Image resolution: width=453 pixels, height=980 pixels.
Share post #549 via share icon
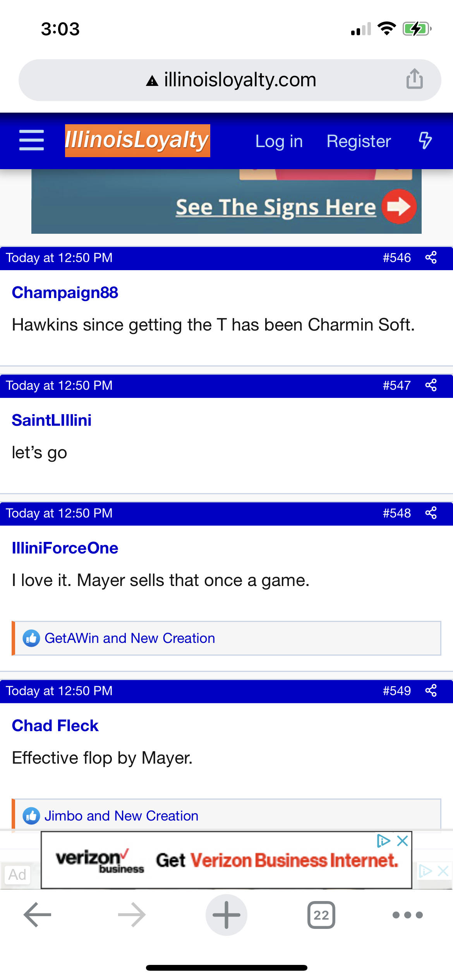[431, 691]
